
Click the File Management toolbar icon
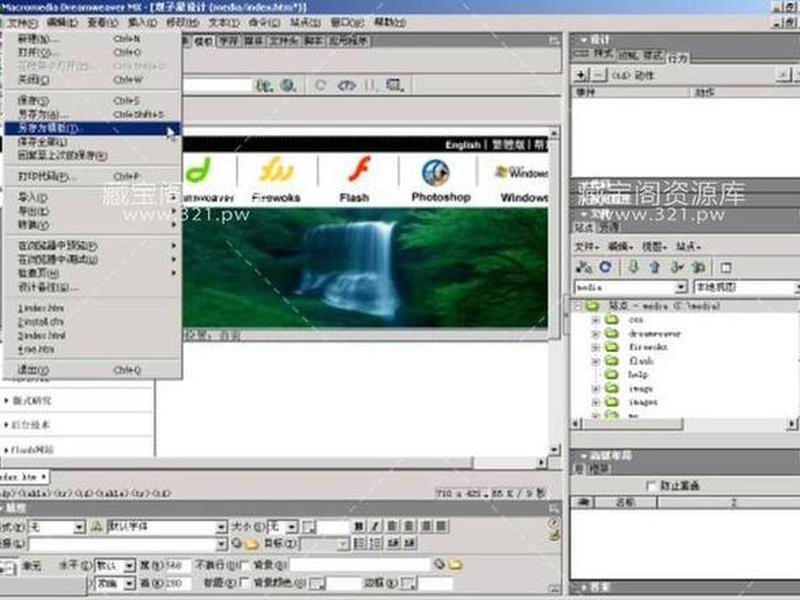click(x=264, y=85)
